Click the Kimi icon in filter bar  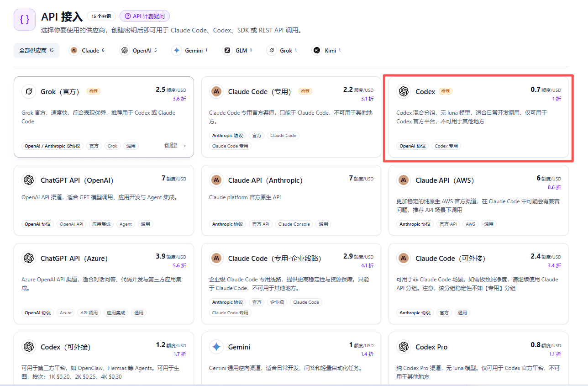coord(317,50)
